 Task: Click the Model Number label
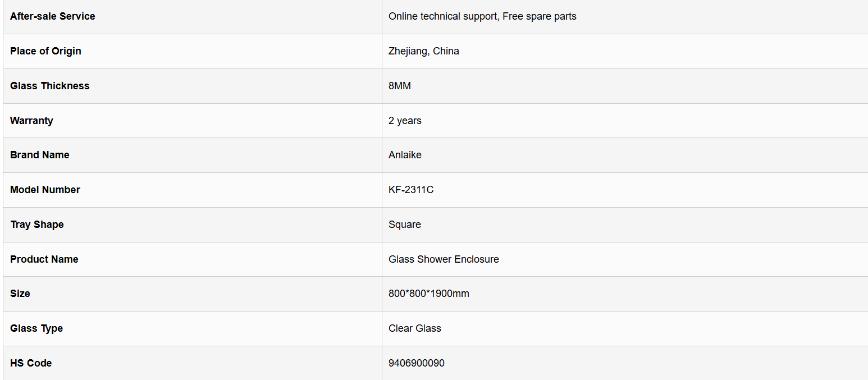coord(45,190)
